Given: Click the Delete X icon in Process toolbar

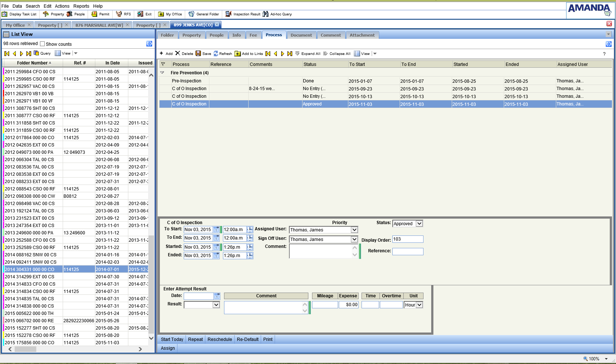Looking at the screenshot, I should [178, 53].
